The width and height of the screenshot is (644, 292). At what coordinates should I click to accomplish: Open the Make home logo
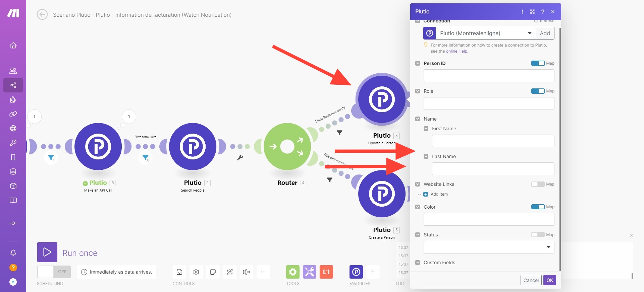coord(13,13)
